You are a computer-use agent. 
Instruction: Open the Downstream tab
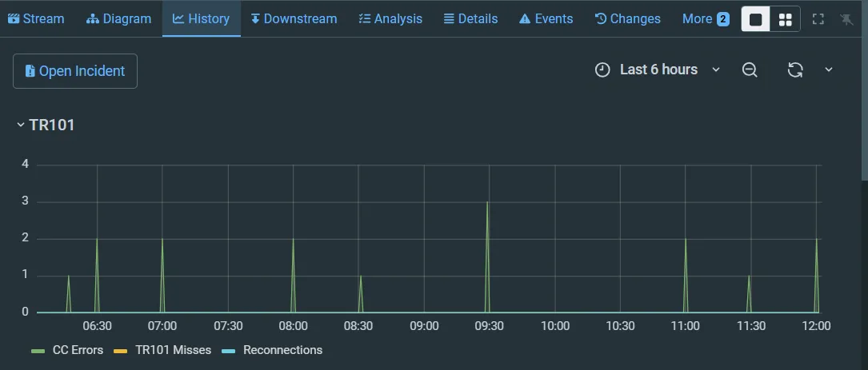294,19
